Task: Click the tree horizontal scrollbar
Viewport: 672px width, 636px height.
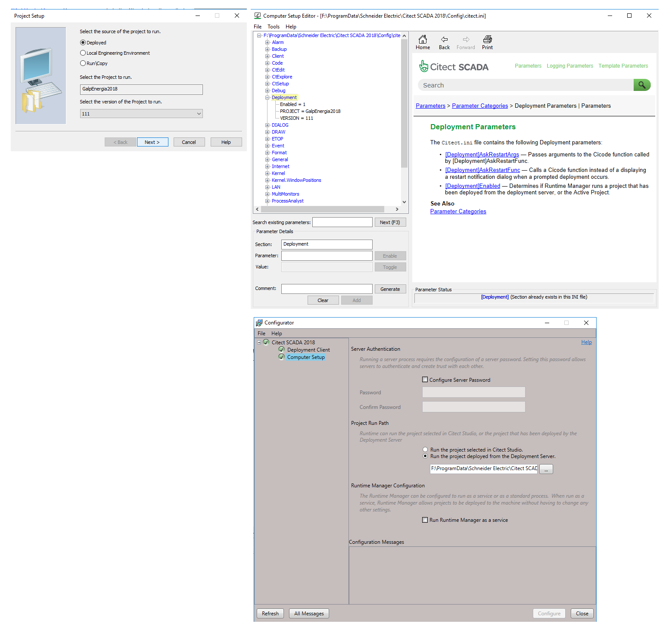Action: (x=322, y=209)
